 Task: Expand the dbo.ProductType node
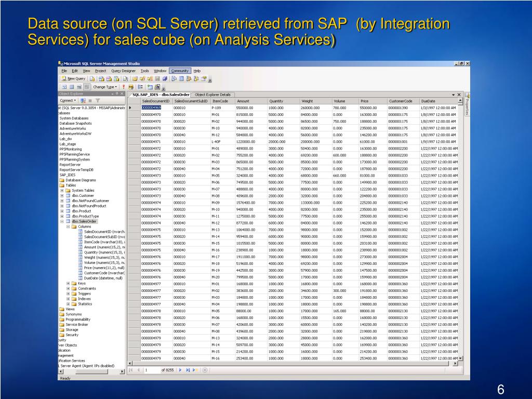click(x=62, y=216)
